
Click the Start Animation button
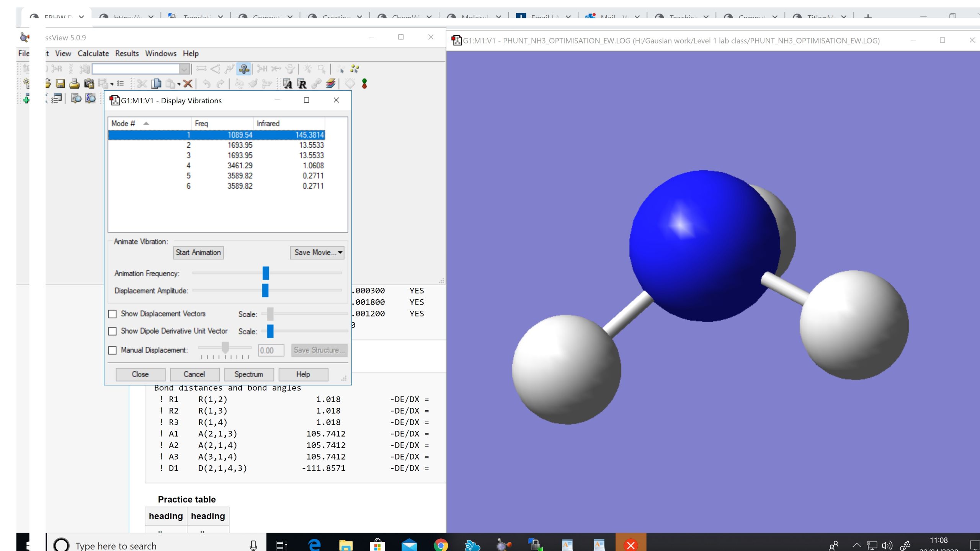pyautogui.click(x=198, y=253)
